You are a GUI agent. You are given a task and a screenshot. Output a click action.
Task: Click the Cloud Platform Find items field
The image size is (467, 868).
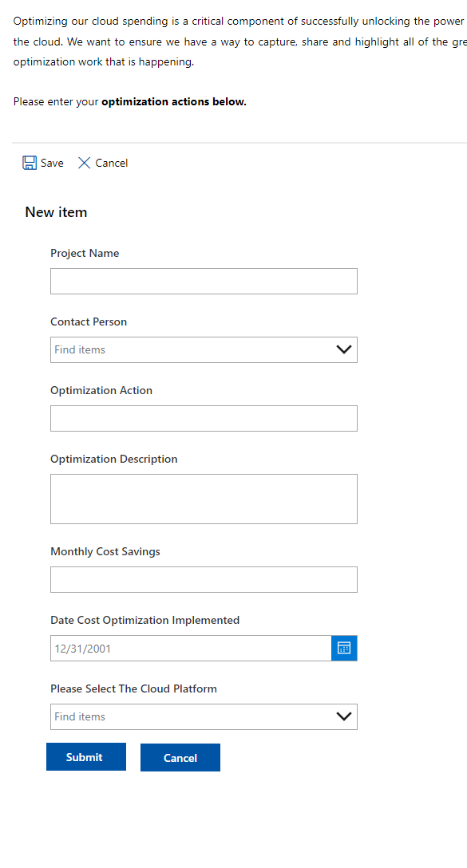coord(204,717)
